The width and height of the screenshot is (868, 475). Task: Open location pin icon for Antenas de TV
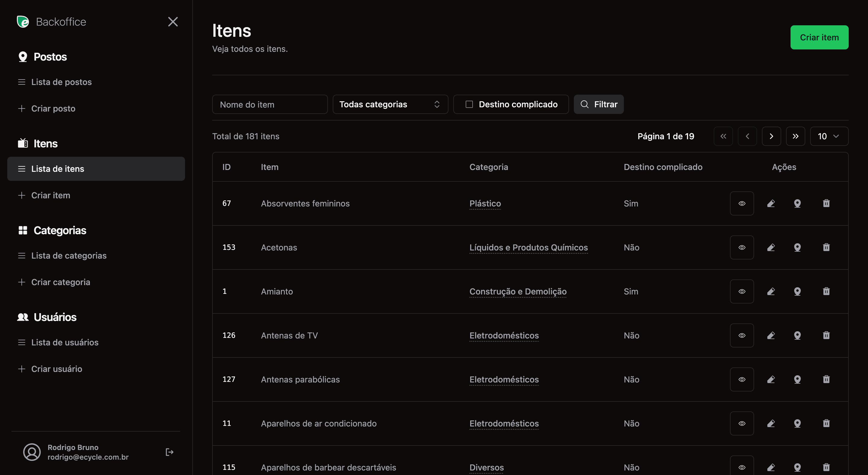point(797,335)
